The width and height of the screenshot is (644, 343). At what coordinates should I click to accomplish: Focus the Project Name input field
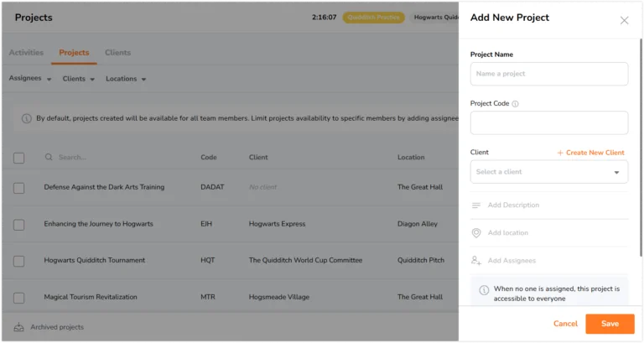(x=548, y=74)
